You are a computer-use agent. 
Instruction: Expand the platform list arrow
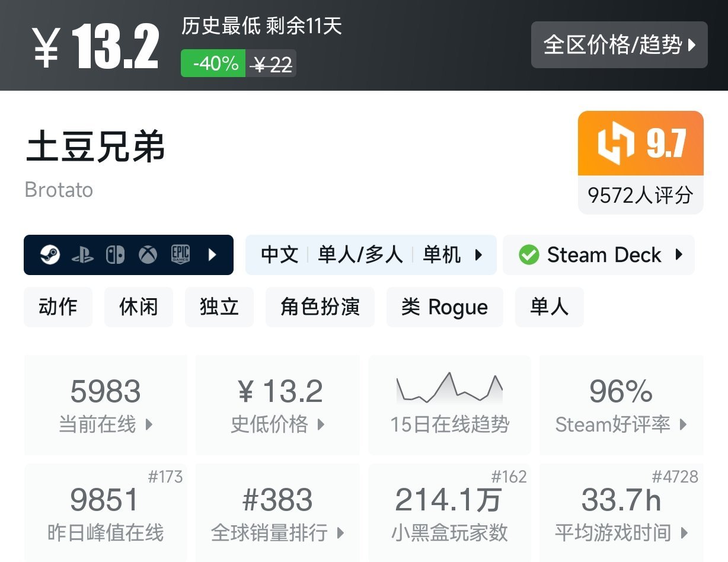click(x=212, y=255)
